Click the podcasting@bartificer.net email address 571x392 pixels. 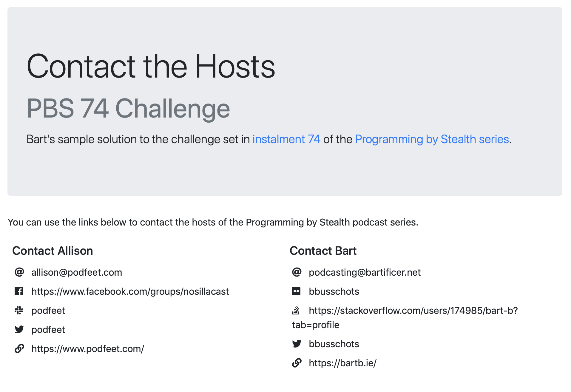click(x=365, y=272)
